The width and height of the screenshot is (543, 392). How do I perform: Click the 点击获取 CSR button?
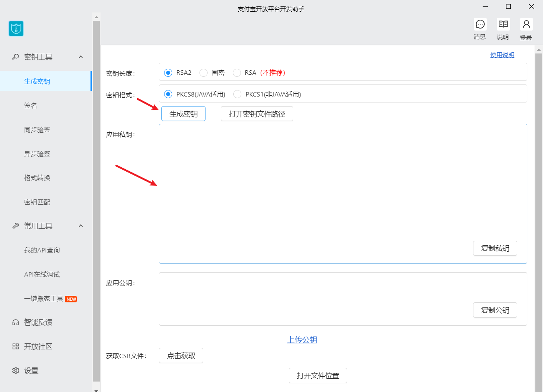pyautogui.click(x=181, y=356)
